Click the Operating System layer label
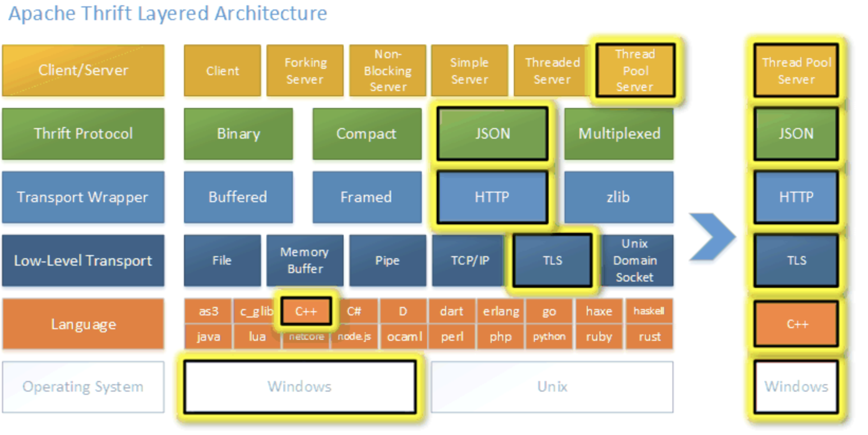Image resolution: width=868 pixels, height=435 pixels. click(x=83, y=387)
